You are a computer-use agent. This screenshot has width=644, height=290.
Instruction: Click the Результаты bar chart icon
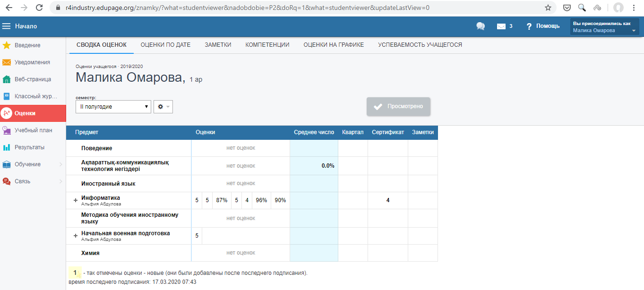point(7,147)
